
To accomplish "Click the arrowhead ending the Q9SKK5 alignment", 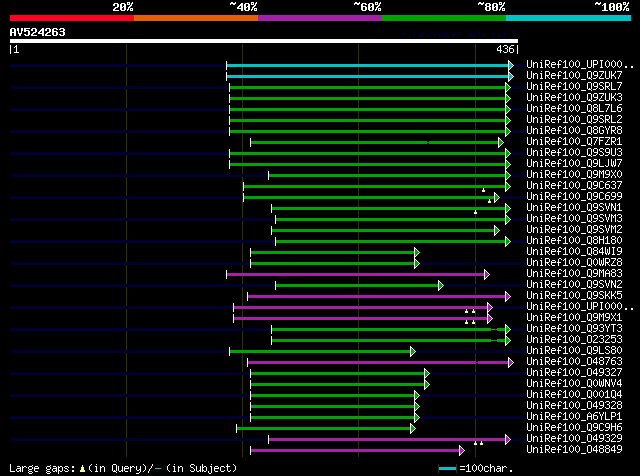I will click(508, 296).
